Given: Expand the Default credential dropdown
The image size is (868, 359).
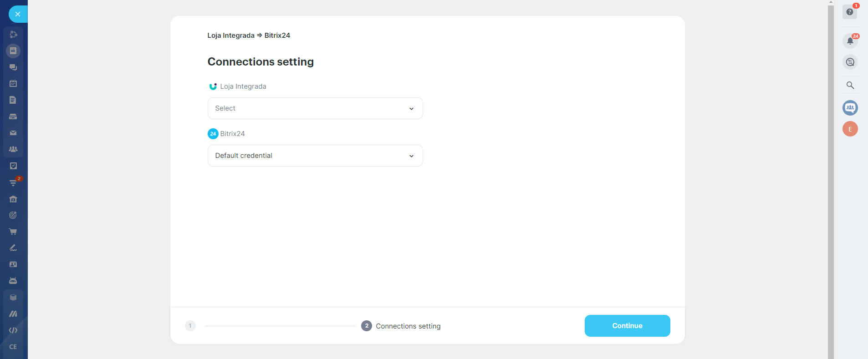Looking at the screenshot, I should [315, 156].
